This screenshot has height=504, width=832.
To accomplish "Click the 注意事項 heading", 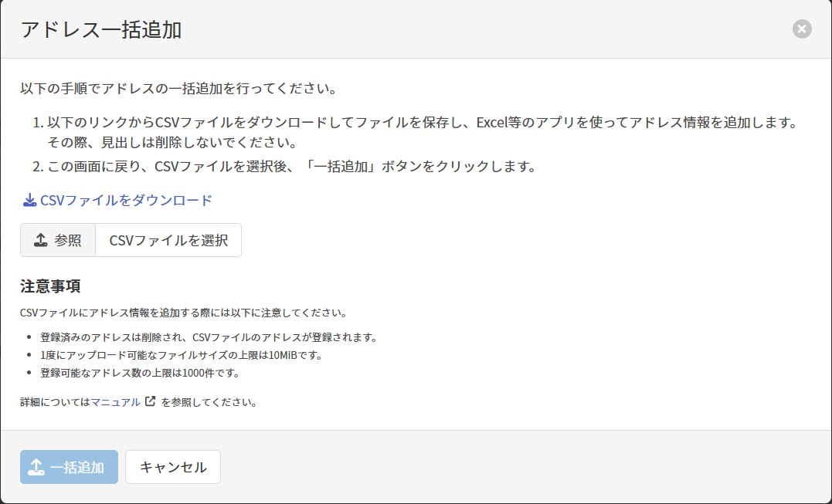I will pyautogui.click(x=51, y=286).
